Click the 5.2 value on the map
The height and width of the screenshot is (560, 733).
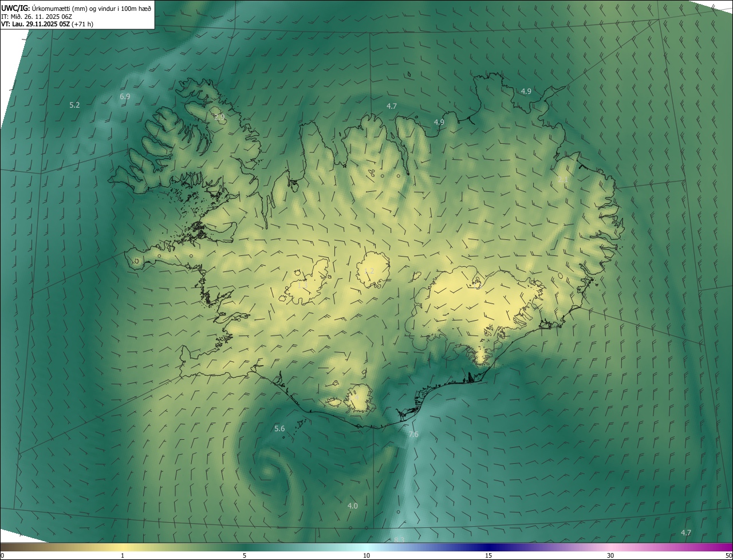pyautogui.click(x=74, y=105)
